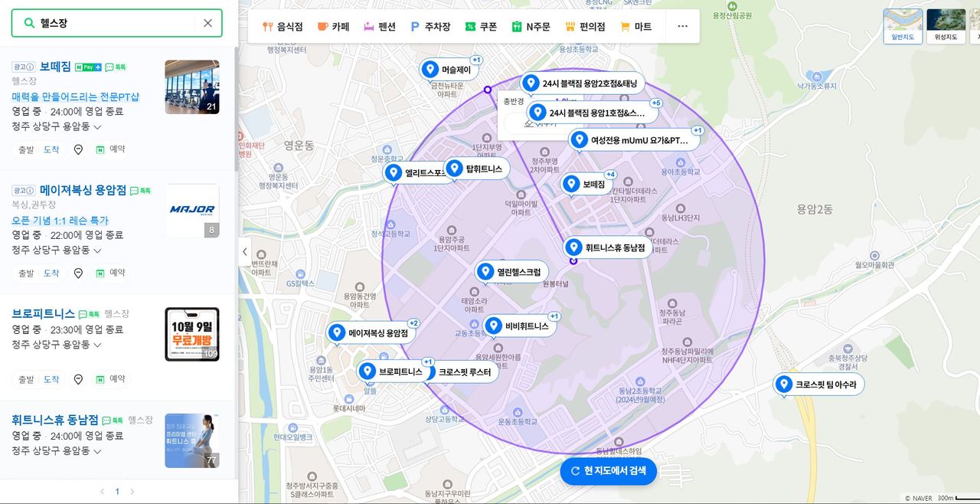Open 보떼짐 photo thumbnail
The image size is (980, 504).
click(x=192, y=87)
